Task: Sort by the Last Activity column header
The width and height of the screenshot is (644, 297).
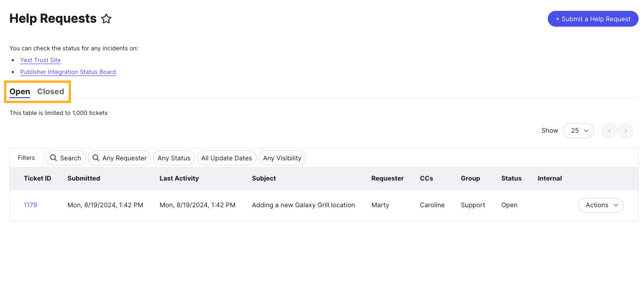Action: pos(179,179)
